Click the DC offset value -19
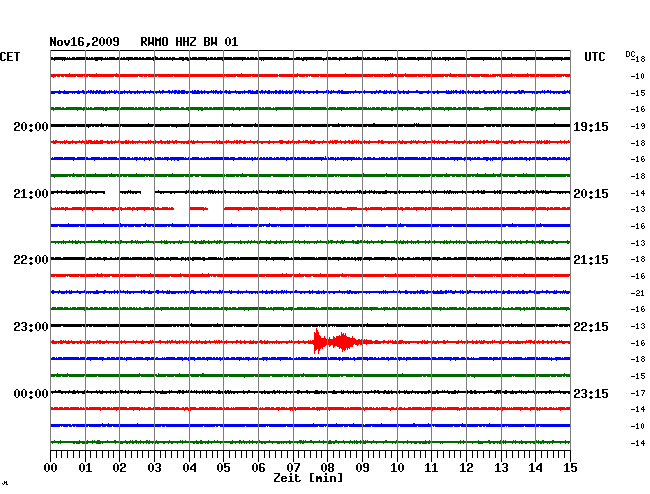 click(638, 126)
